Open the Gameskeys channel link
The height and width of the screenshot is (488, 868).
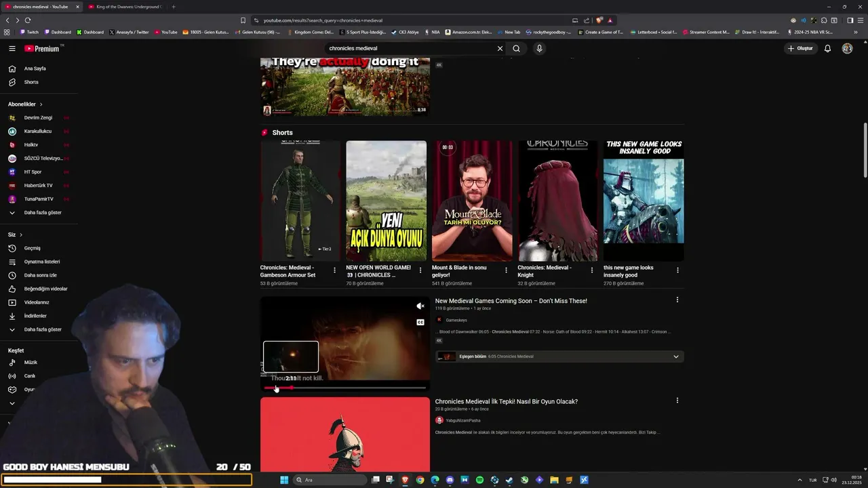[456, 320]
